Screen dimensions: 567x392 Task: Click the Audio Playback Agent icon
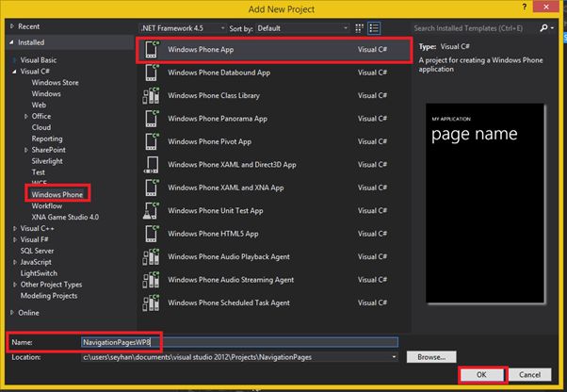151,256
